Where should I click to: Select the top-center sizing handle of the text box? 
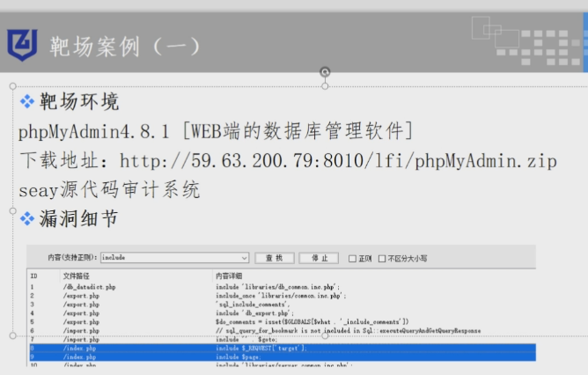pos(325,86)
